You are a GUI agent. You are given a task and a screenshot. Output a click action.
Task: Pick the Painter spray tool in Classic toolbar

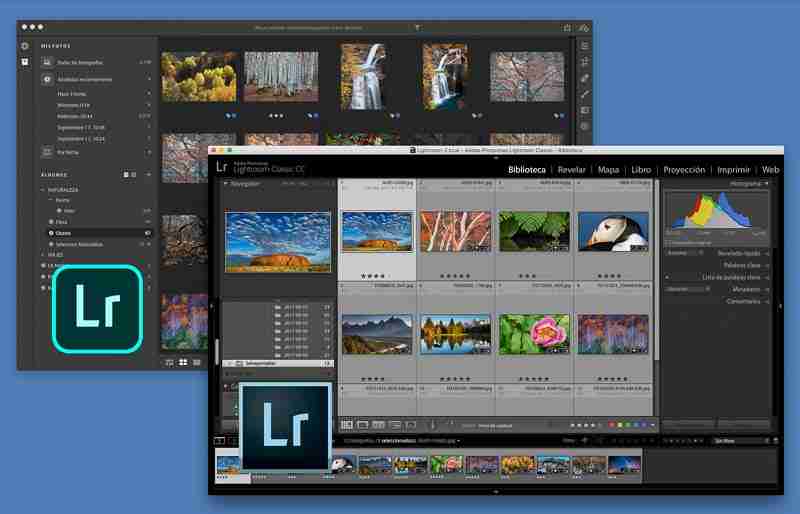coord(433,425)
